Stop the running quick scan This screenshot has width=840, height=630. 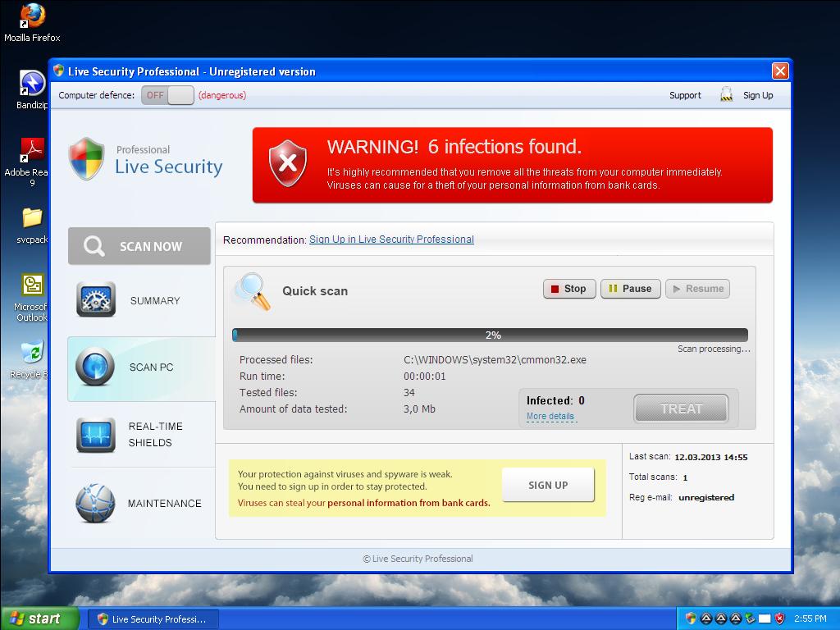tap(569, 289)
